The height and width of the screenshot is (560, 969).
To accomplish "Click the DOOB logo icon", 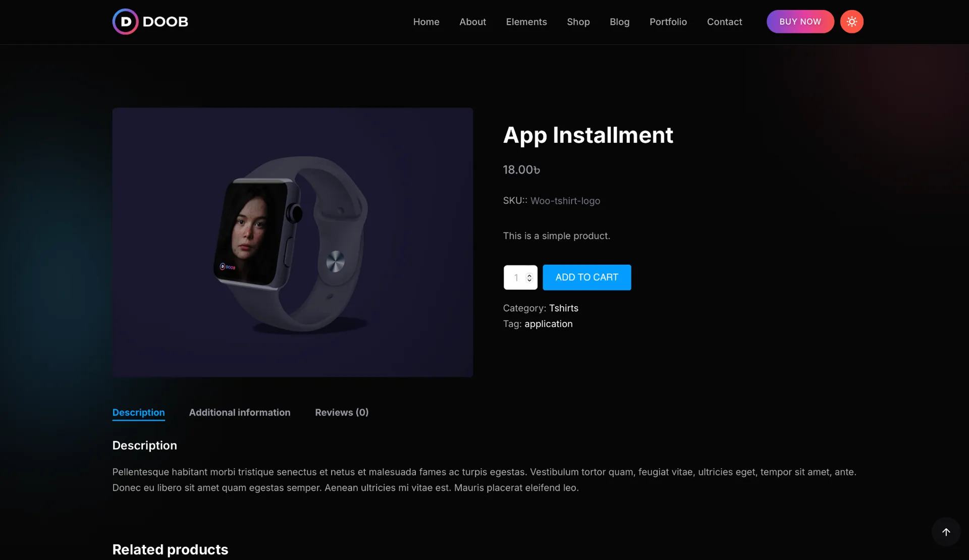I will pos(125,22).
